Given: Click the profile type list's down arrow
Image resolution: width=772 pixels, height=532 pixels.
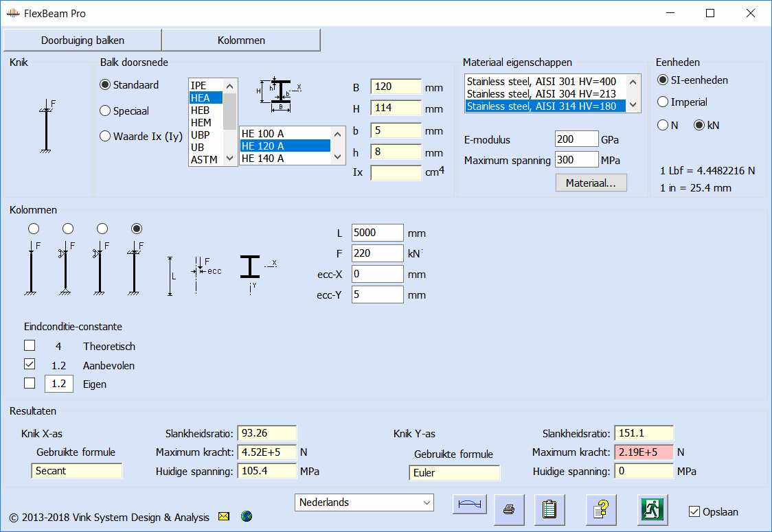Looking at the screenshot, I should (x=229, y=159).
